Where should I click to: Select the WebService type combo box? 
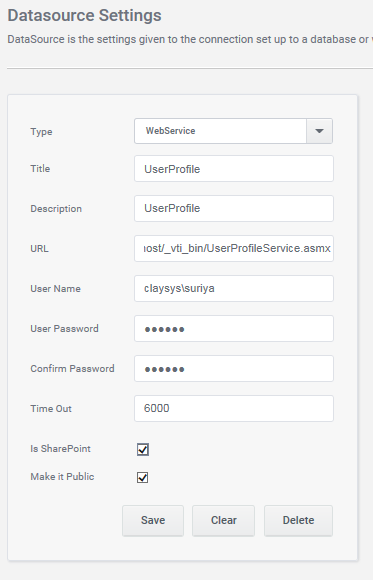[233, 131]
